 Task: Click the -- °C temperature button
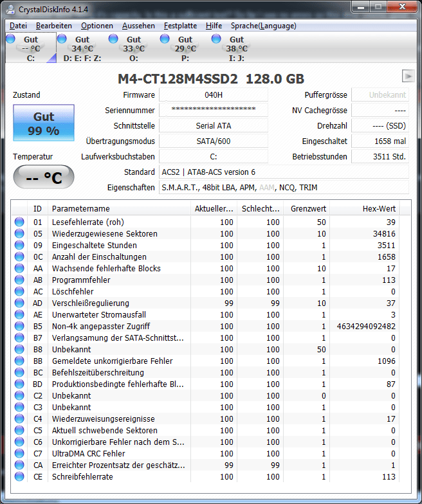click(x=44, y=177)
